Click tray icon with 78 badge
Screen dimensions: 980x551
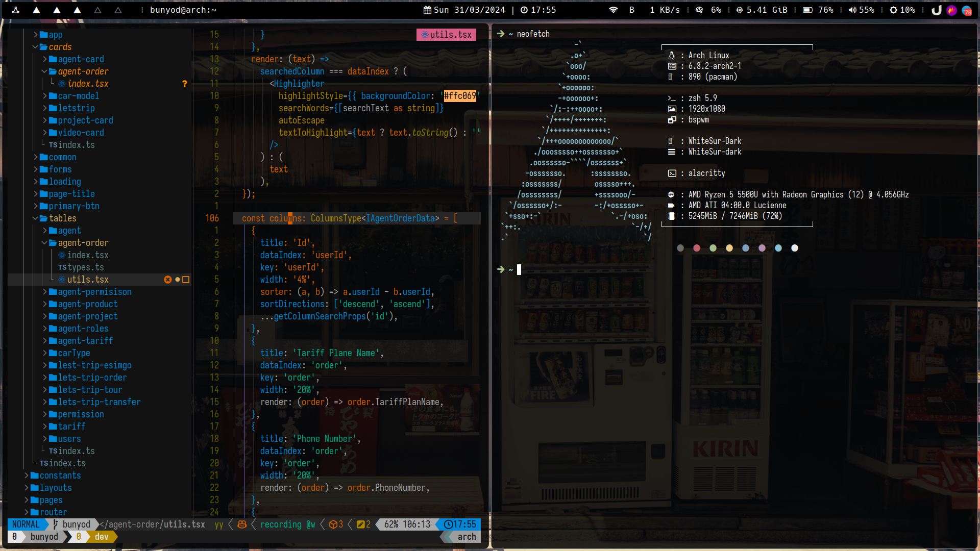[x=967, y=10]
